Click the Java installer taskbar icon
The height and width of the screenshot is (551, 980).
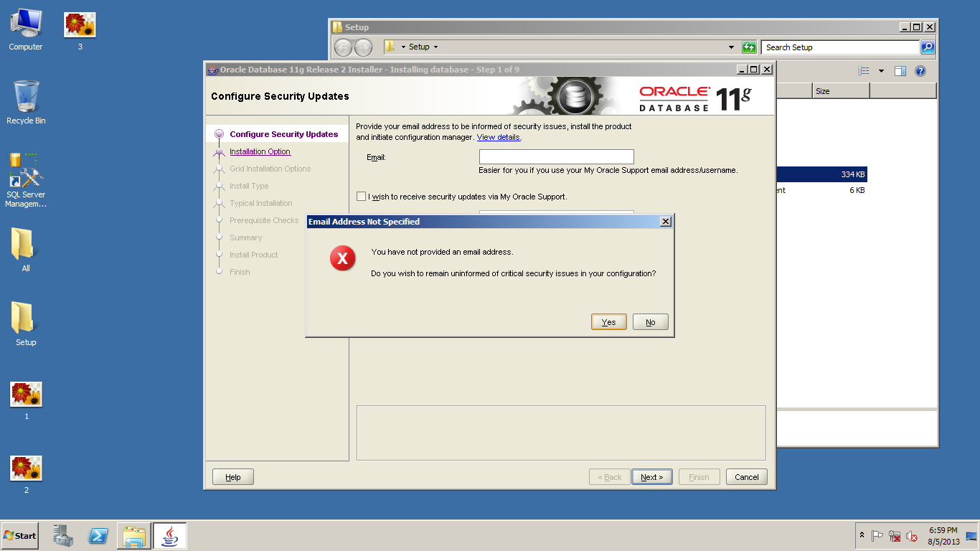(x=170, y=536)
